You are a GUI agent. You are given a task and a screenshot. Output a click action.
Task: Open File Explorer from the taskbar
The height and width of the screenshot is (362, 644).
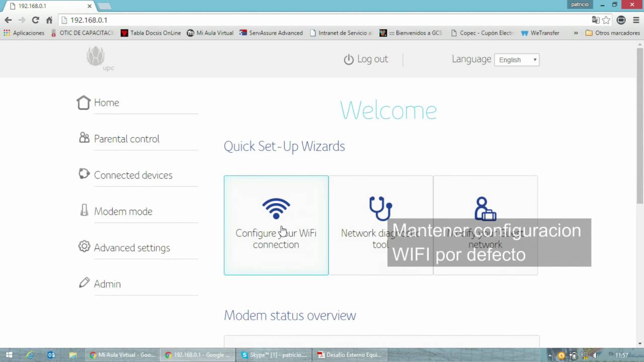pos(73,355)
